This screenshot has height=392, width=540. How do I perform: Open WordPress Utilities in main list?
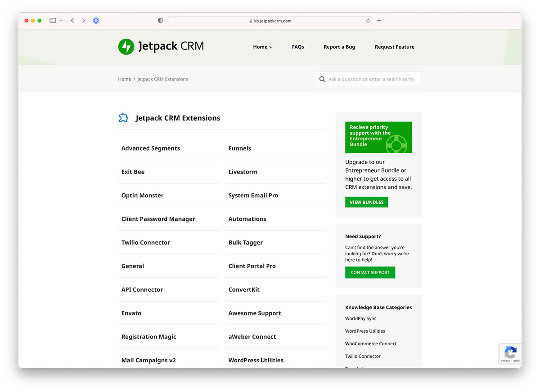[256, 360]
